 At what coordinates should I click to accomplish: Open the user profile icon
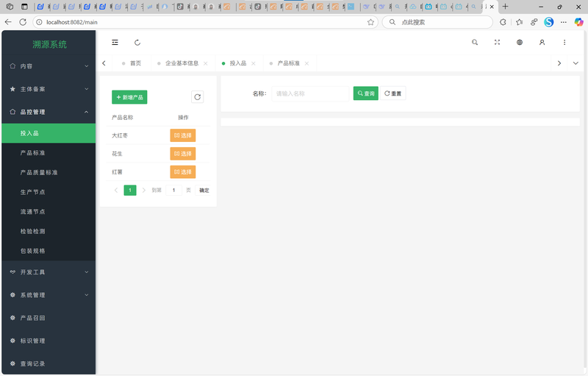[542, 43]
